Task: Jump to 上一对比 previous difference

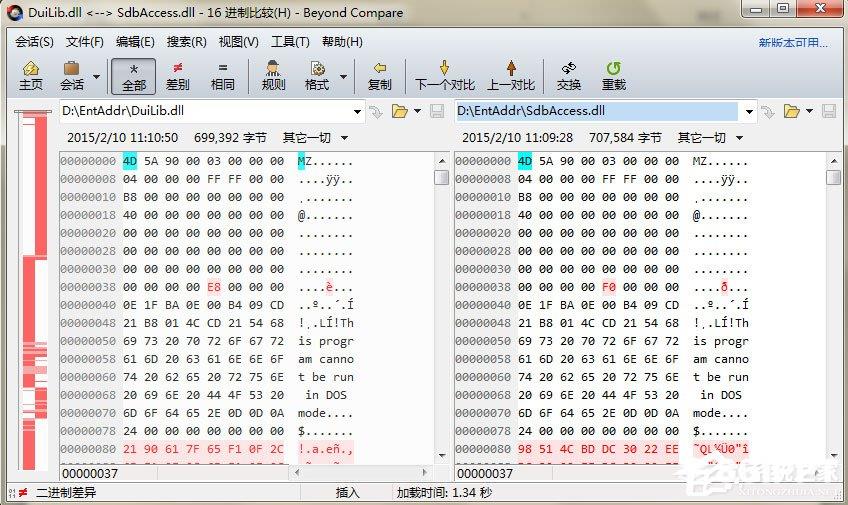Action: click(x=511, y=76)
